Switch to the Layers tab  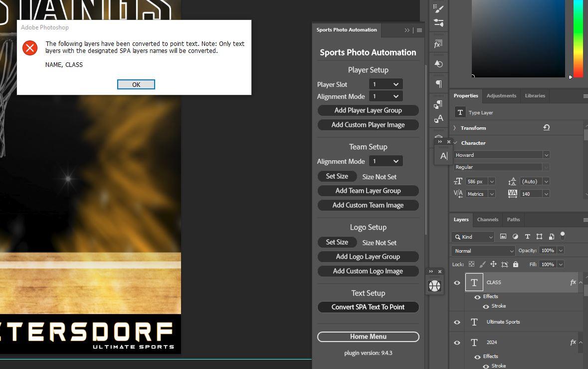click(x=461, y=220)
